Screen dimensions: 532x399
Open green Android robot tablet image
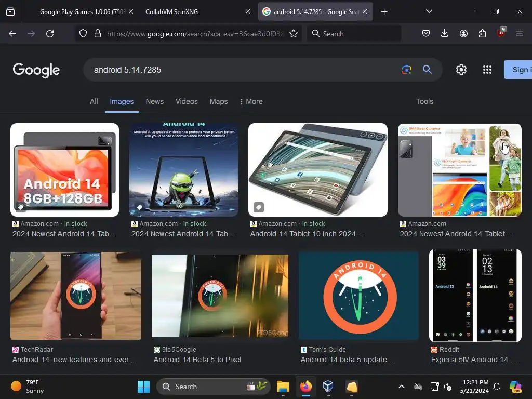coord(183,170)
